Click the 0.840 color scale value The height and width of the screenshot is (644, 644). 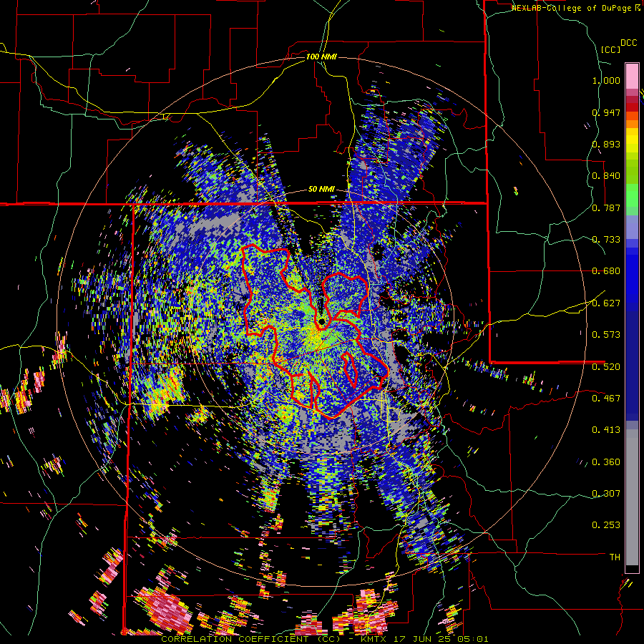click(606, 176)
